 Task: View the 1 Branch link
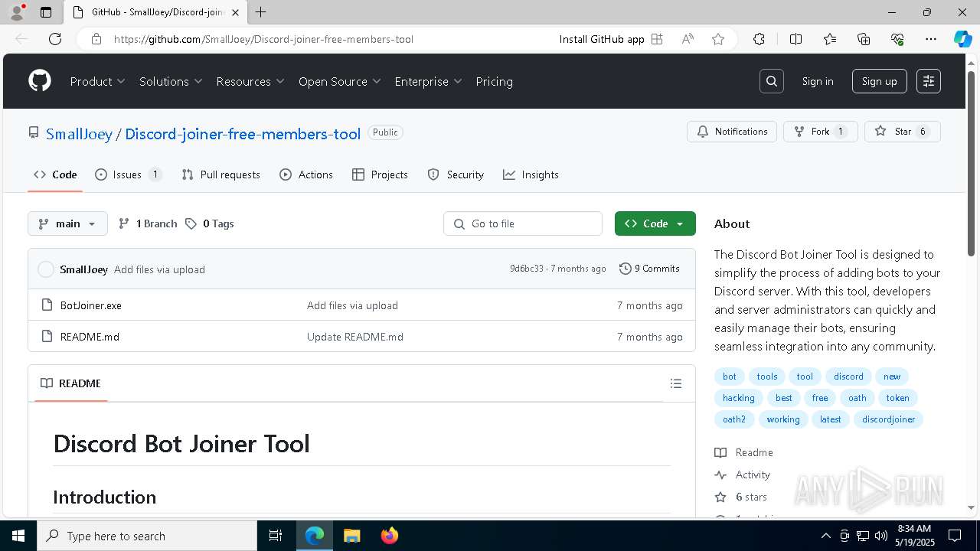(x=148, y=223)
